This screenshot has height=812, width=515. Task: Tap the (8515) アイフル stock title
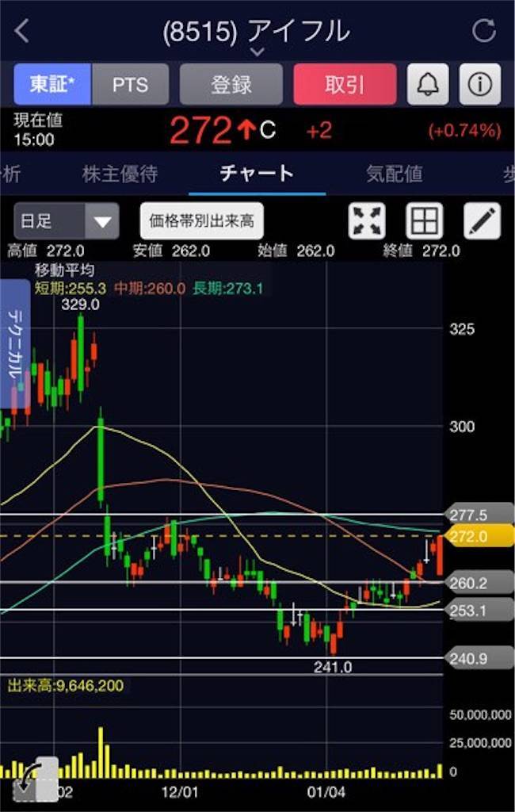tap(257, 31)
